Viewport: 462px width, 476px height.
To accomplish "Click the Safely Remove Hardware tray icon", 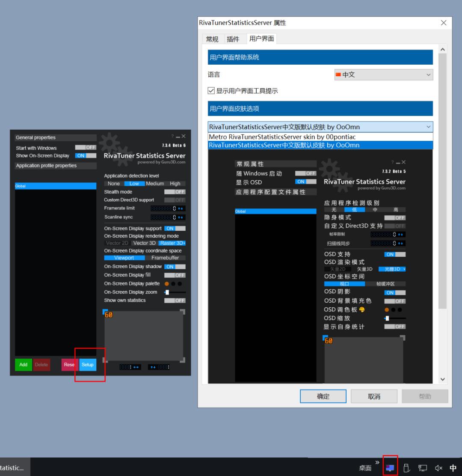I will click(407, 468).
